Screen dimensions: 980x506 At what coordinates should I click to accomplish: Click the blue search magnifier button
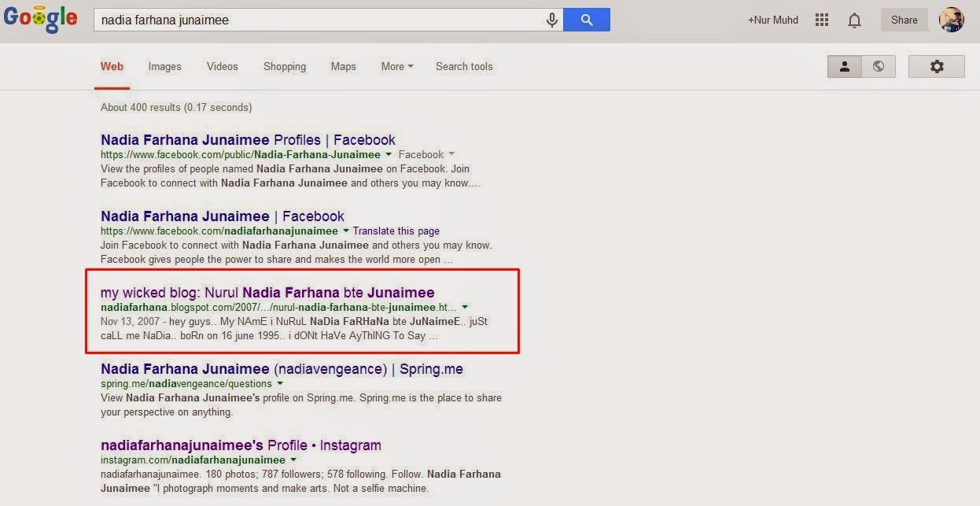coord(587,20)
